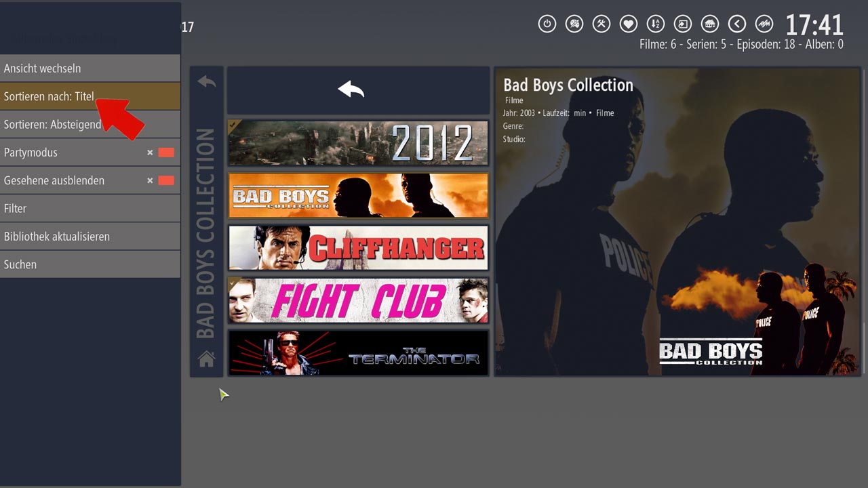868x488 pixels.
Task: Click the vertical 'BAD BOYS COLLECTION' label
Action: point(205,233)
